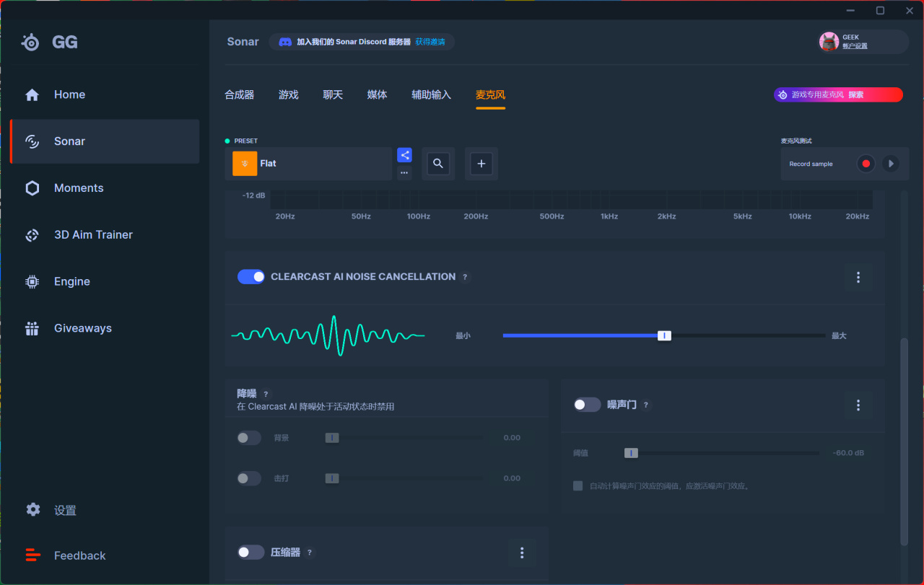
Task: Click the -60.0 dB threshold value
Action: pyautogui.click(x=848, y=453)
